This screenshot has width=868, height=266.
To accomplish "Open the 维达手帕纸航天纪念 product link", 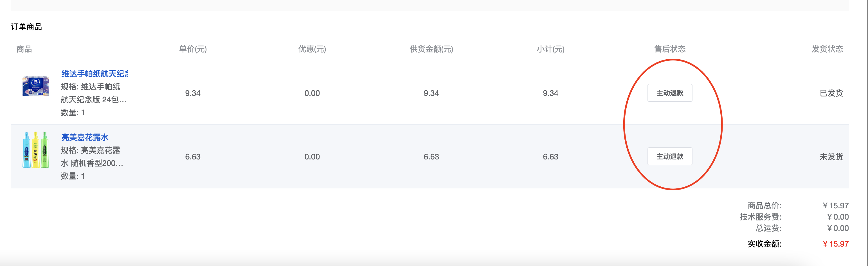I will 94,74.
